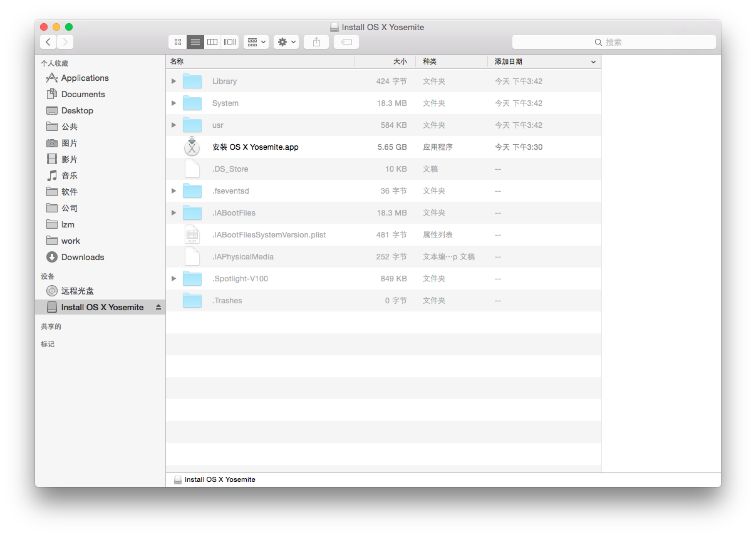The height and width of the screenshot is (537, 756).
Task: Click the green full-screen window button
Action: point(69,27)
